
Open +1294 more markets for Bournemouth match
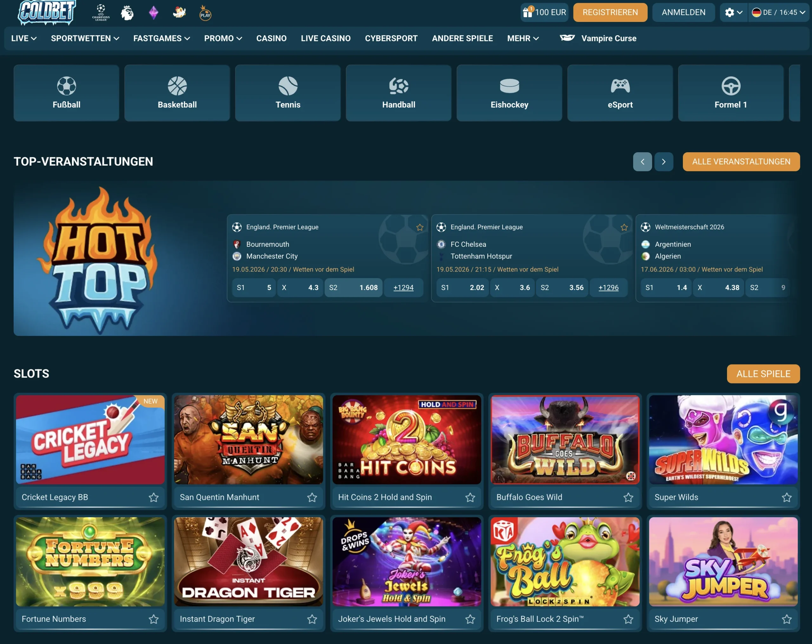coord(403,288)
